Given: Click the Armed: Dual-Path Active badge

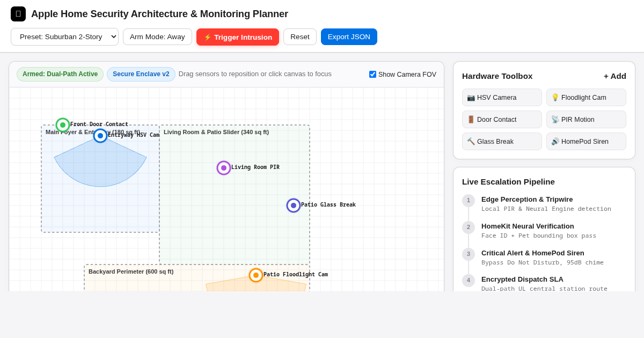Looking at the screenshot, I should 60,74.
